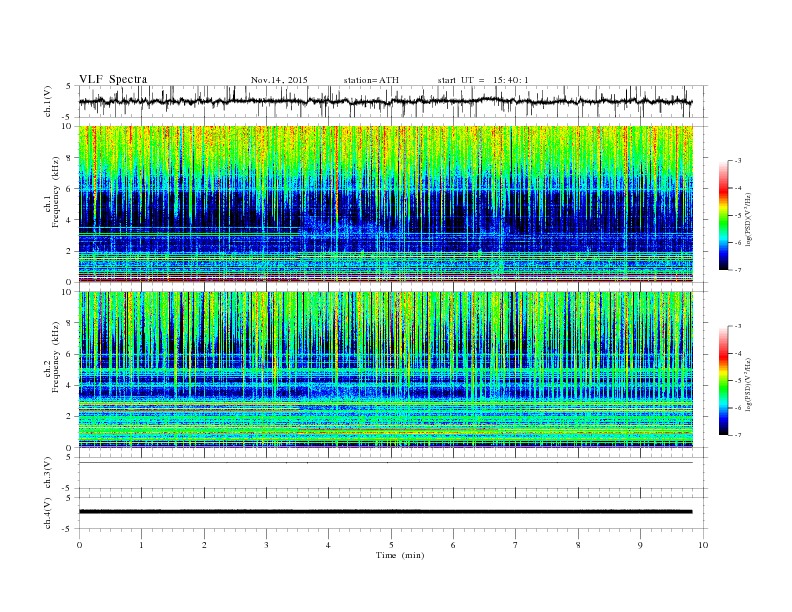The height and width of the screenshot is (612, 792).
Task: Click the ch.2 colorbar log(PSD) label
Action: coord(748,385)
